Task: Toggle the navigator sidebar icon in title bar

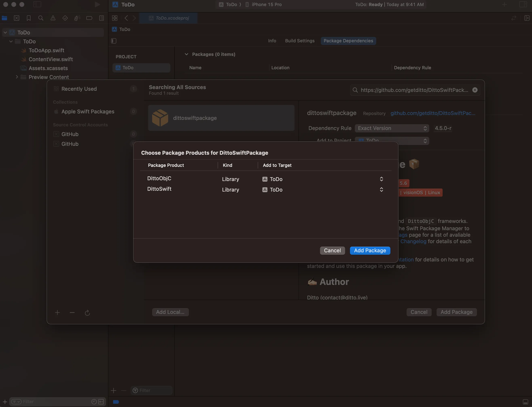Action: 37,4
